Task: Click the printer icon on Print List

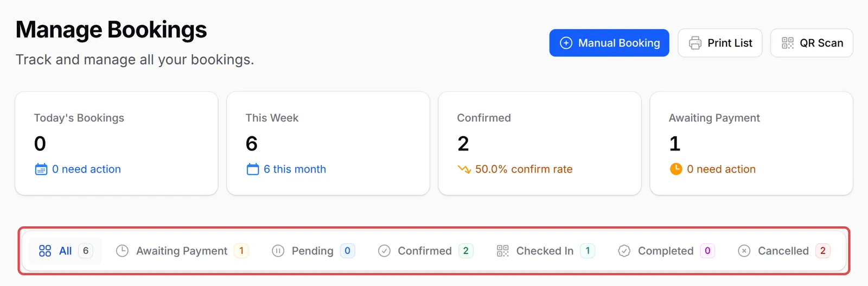Action: coord(695,43)
